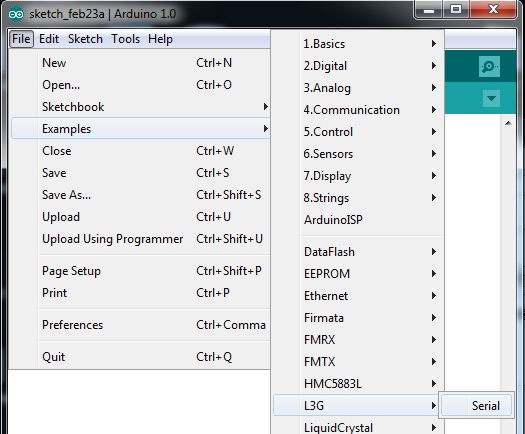Choose Upload Using Programmer
The image size is (525, 434).
click(141, 239)
